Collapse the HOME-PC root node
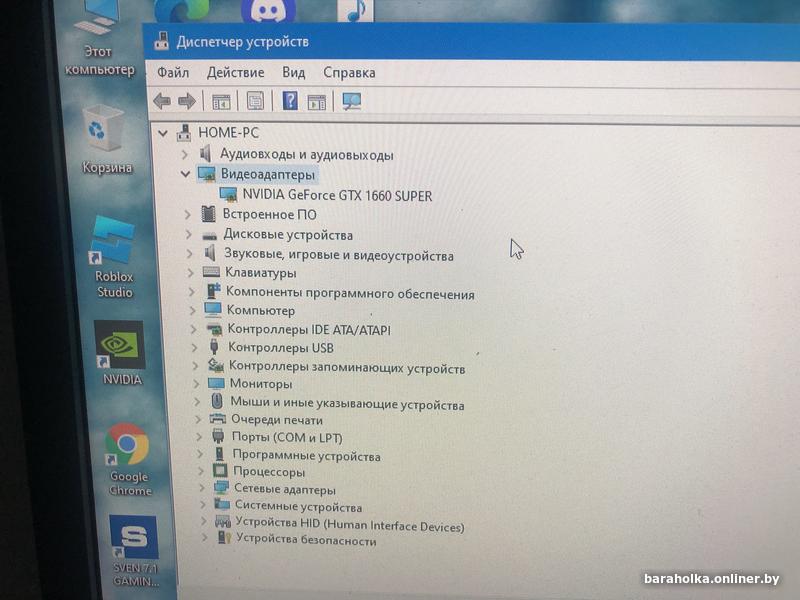Viewport: 800px width, 600px height. coord(163,133)
